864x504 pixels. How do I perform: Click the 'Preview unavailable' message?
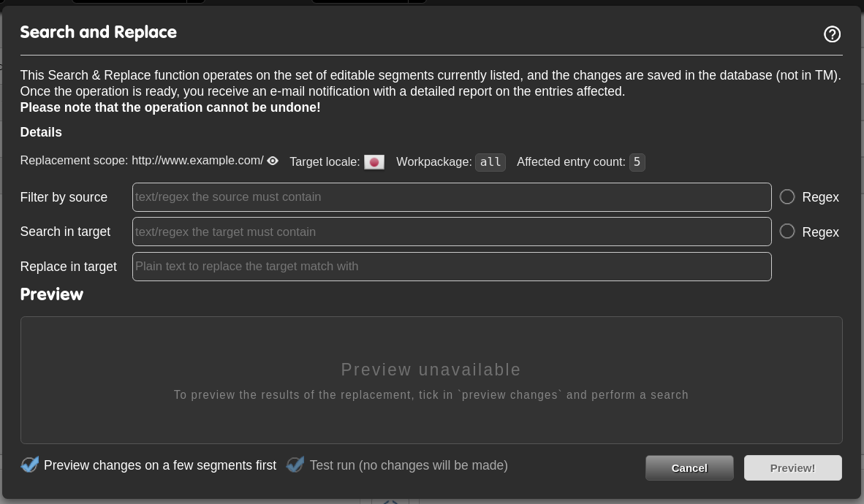(431, 370)
